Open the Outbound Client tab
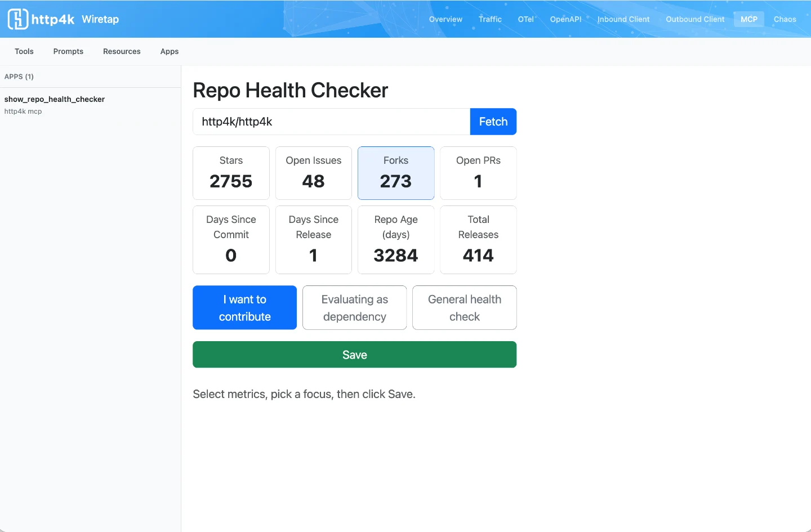The width and height of the screenshot is (811, 532). [x=695, y=19]
